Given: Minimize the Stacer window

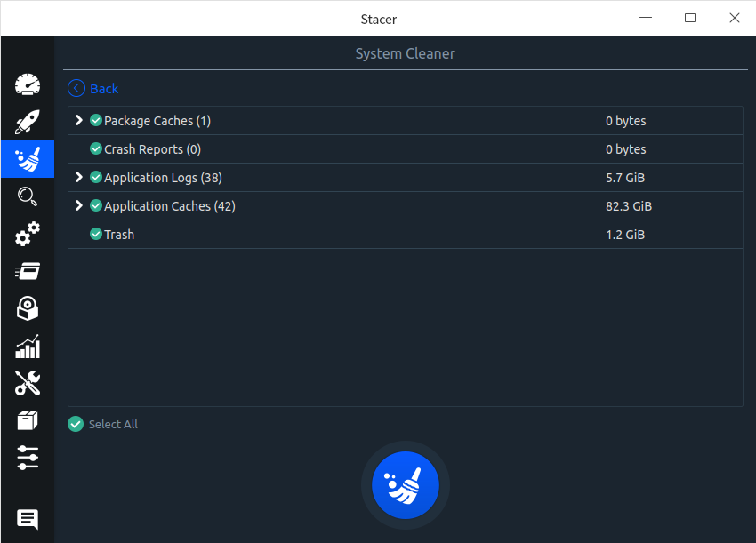Looking at the screenshot, I should point(646,18).
